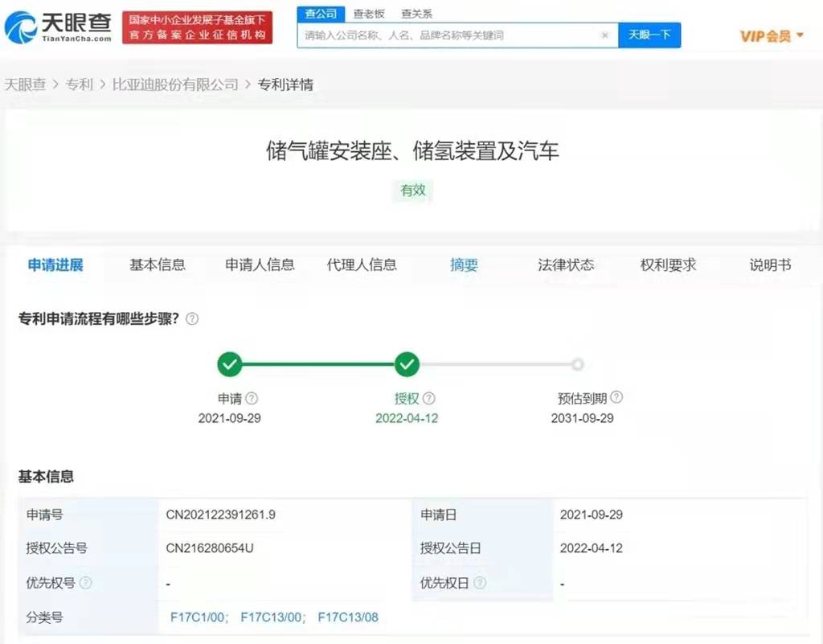This screenshot has height=644, width=823.
Task: Click help icon beside 优先权号
Action: 86,583
